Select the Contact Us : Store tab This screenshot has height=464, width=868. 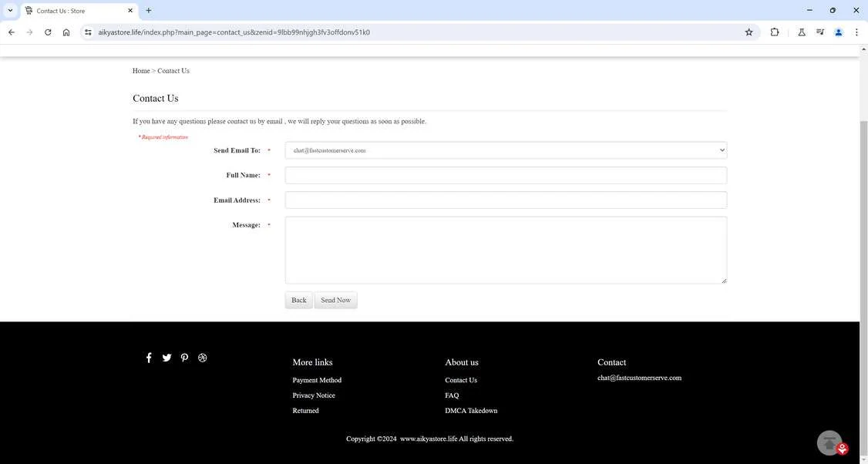tap(79, 11)
